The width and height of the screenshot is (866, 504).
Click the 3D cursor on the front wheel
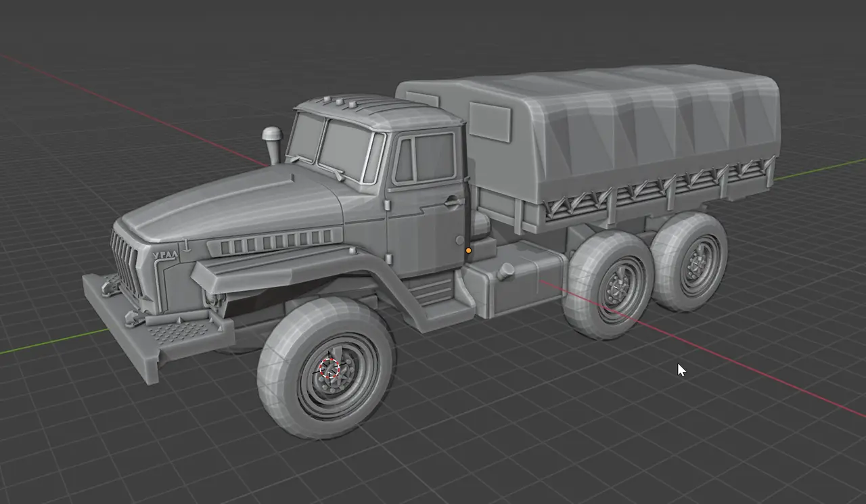[x=329, y=369]
